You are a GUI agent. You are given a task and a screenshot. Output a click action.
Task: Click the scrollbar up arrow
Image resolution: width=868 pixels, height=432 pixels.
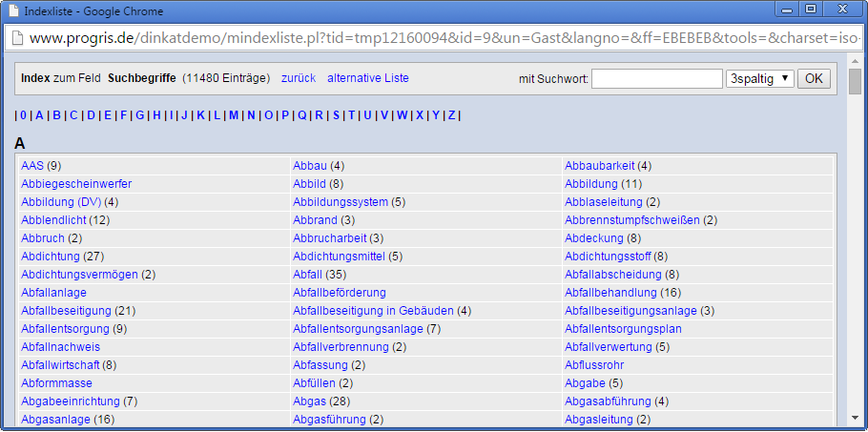point(856,64)
